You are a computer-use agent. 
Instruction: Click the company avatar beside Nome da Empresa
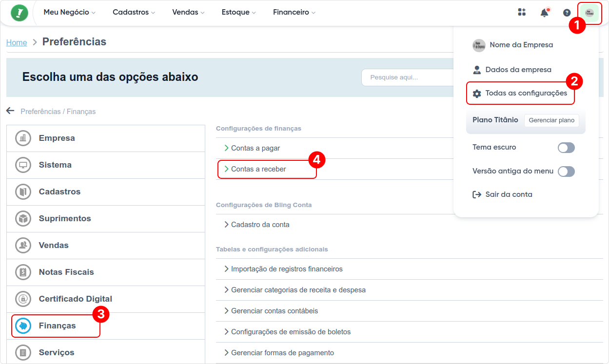tap(479, 45)
